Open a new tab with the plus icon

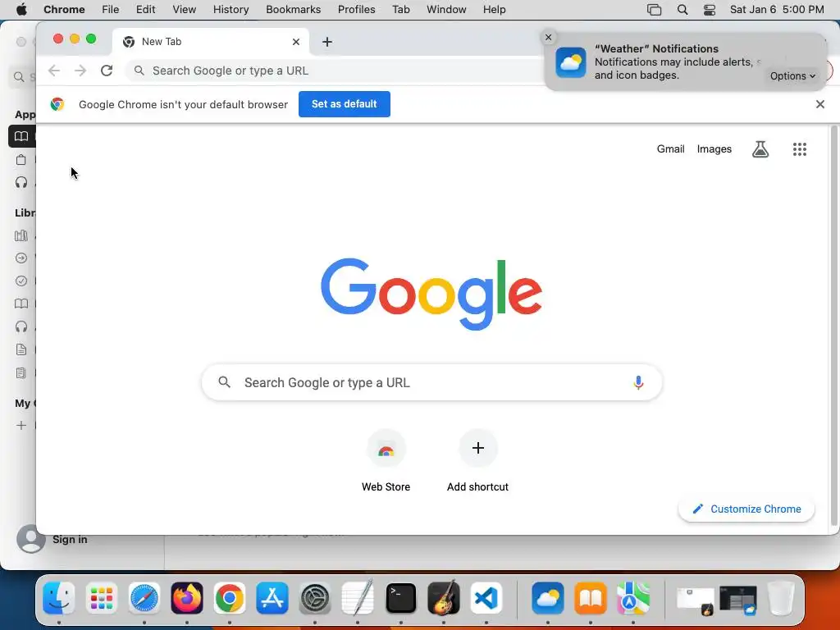pyautogui.click(x=326, y=42)
